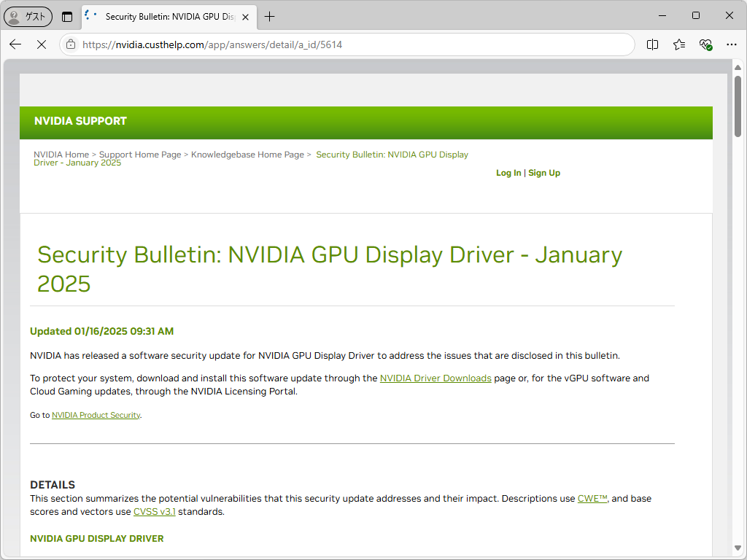Viewport: 747px width, 560px height.
Task: Click the Sign Up link
Action: 544,173
